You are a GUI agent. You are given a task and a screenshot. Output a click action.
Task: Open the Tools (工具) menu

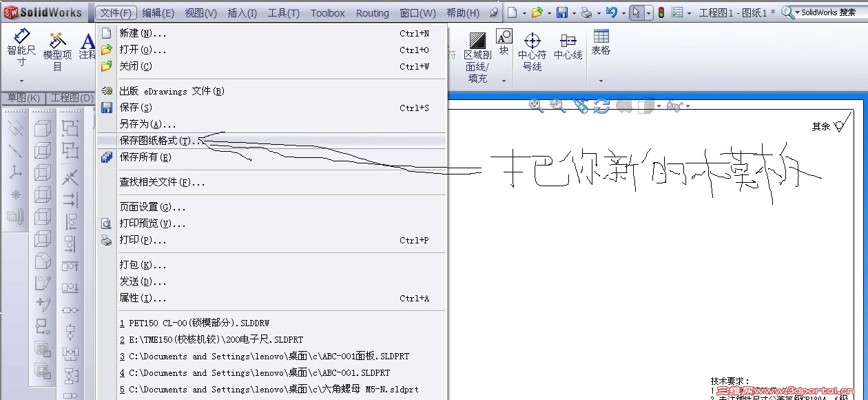(x=283, y=13)
